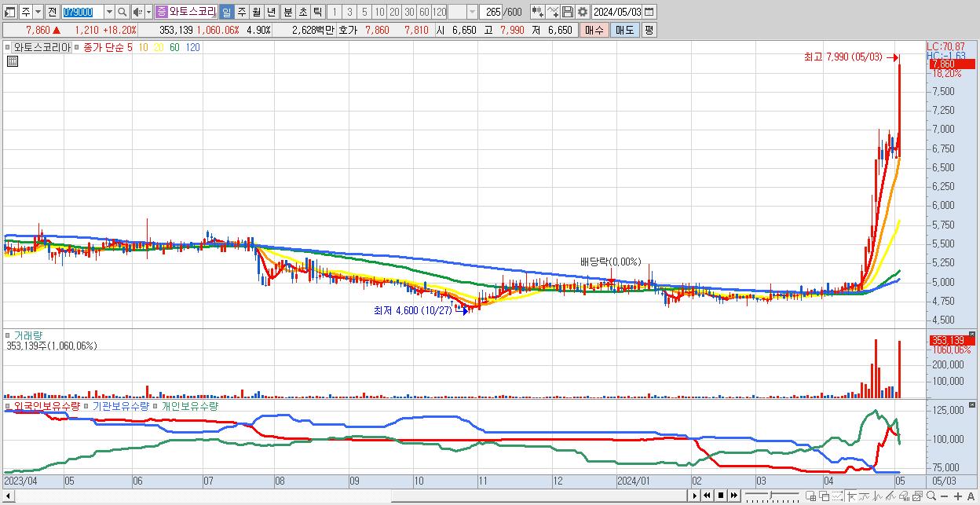
Task: Click the dotted chart-range icon in bottom toolbar
Action: coord(837,496)
